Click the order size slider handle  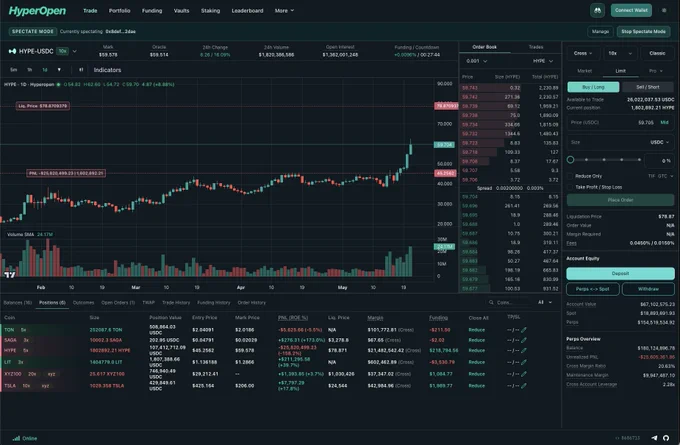[x=571, y=160]
